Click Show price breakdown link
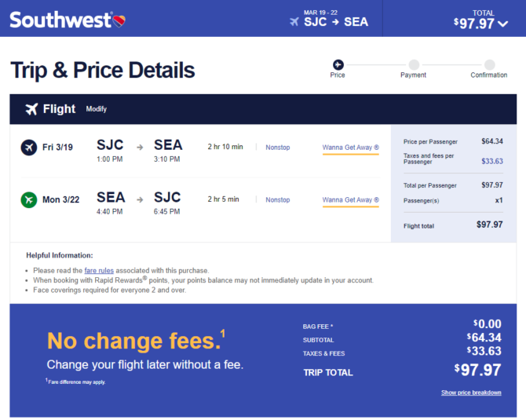The width and height of the screenshot is (526, 420). click(x=471, y=393)
